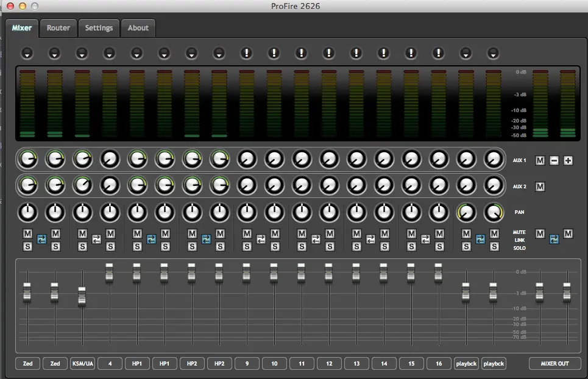The image size is (588, 379).
Task: Click the channel 12 fader handle
Action: [328, 272]
